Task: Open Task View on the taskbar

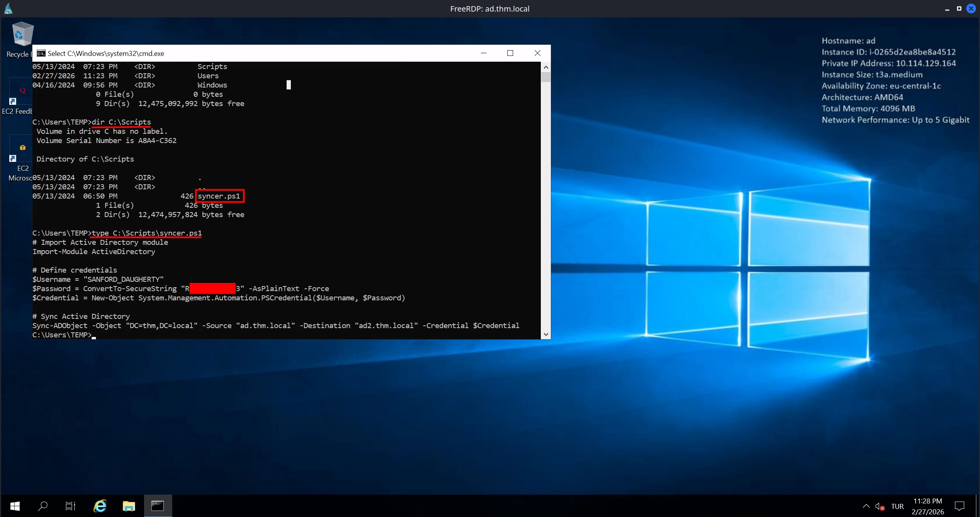Action: point(70,506)
